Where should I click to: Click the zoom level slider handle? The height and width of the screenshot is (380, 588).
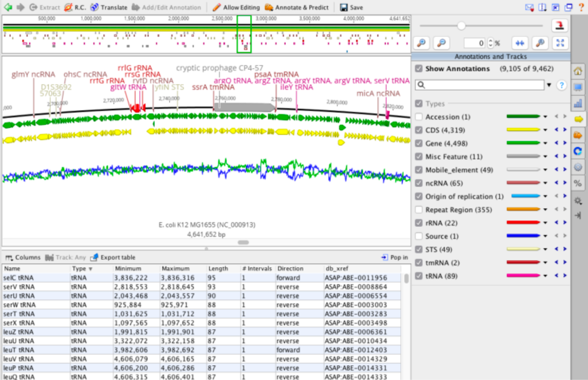coord(461,26)
